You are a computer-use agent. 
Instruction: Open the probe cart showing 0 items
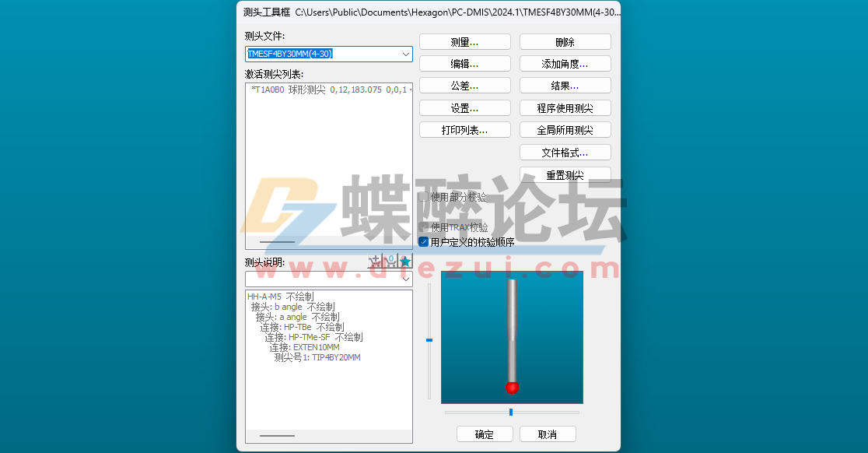(x=390, y=260)
